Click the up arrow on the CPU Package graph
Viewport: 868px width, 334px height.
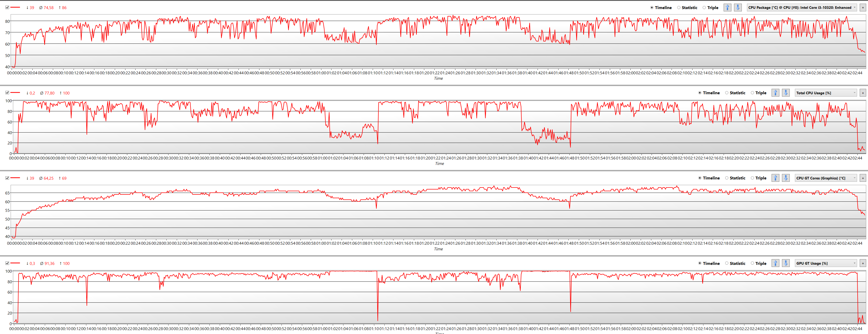coord(728,8)
